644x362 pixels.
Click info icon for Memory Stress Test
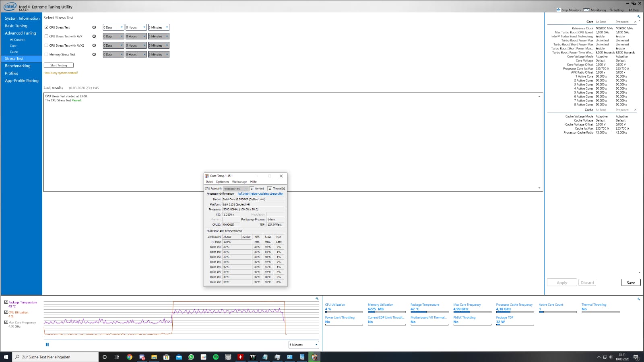[x=94, y=54]
